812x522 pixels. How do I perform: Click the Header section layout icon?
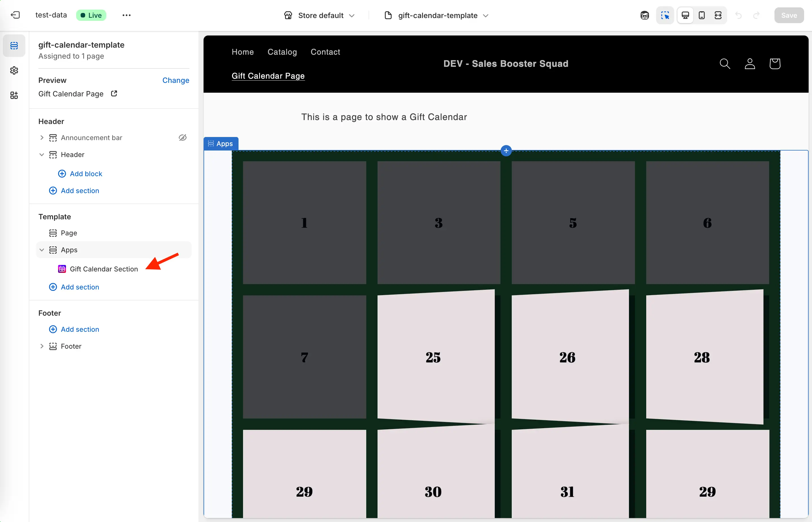[53, 154]
